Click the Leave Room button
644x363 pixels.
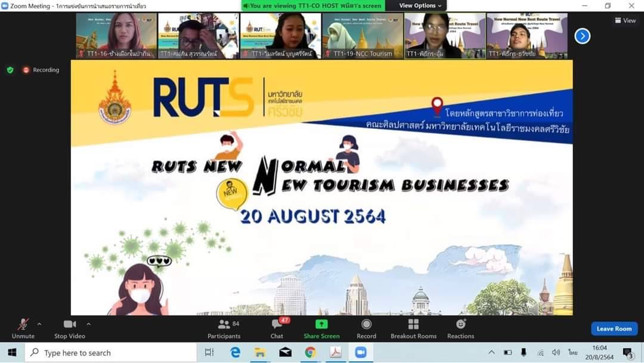point(614,328)
